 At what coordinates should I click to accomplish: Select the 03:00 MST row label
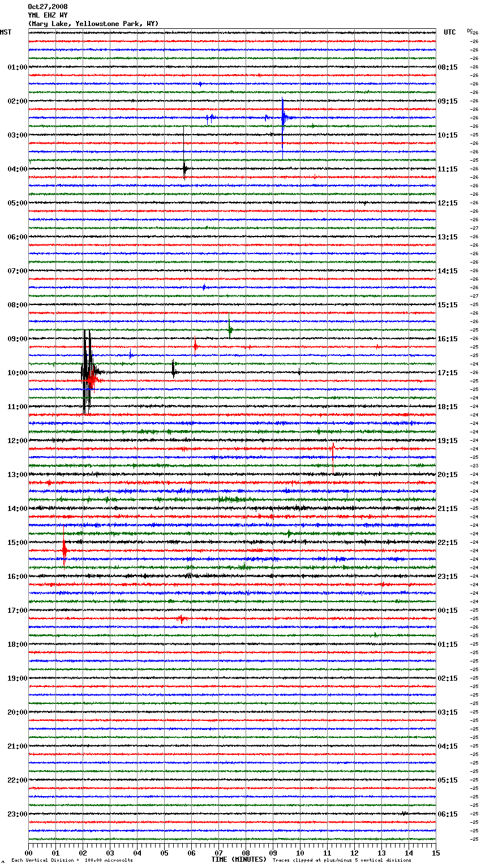coord(18,135)
